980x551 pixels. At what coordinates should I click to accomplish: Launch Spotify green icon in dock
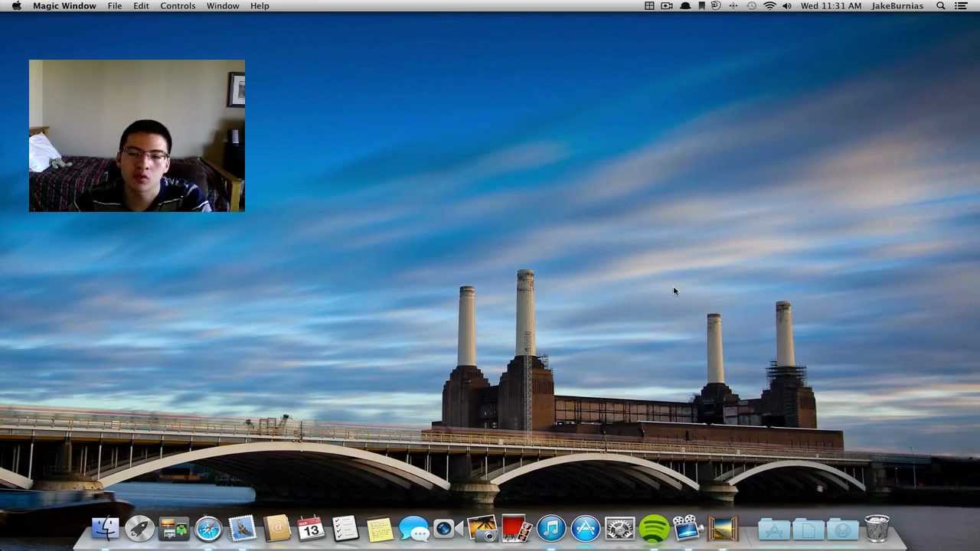pyautogui.click(x=654, y=528)
